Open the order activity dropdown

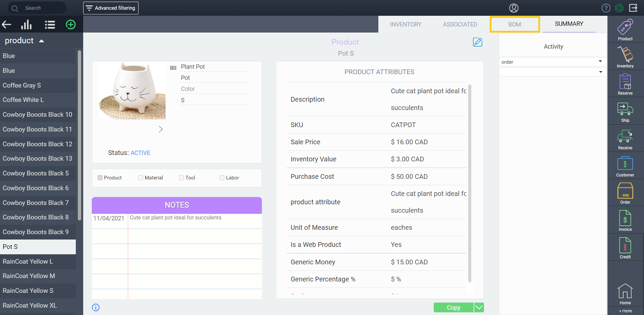click(552, 62)
